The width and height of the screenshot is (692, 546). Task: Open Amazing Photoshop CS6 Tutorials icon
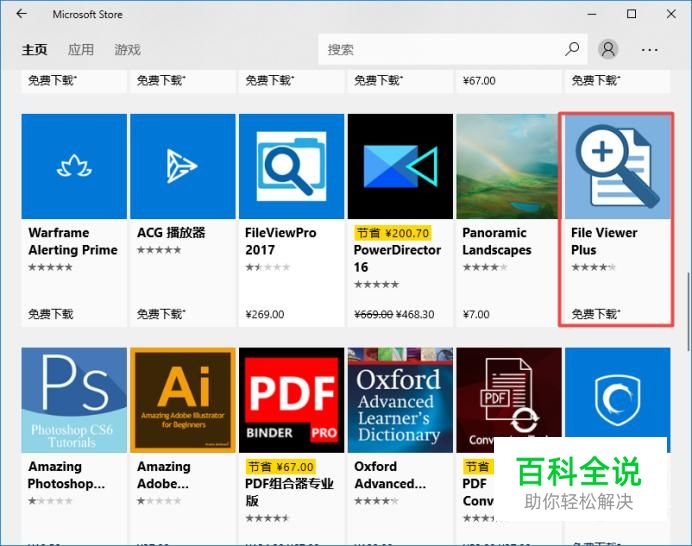tap(74, 400)
